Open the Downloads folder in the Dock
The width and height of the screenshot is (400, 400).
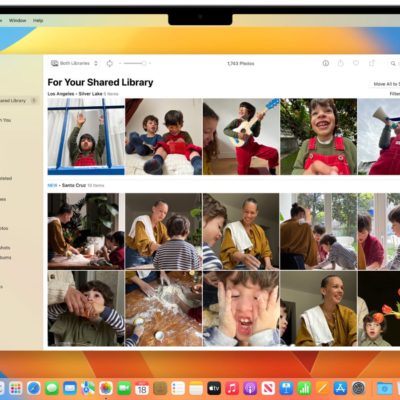384,388
